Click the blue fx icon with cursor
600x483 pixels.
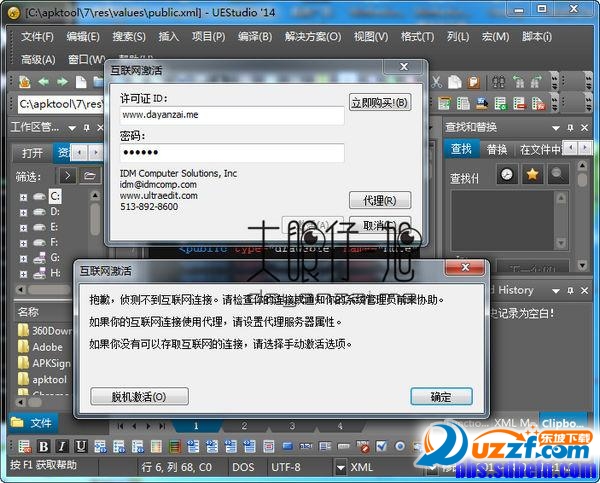(482, 103)
